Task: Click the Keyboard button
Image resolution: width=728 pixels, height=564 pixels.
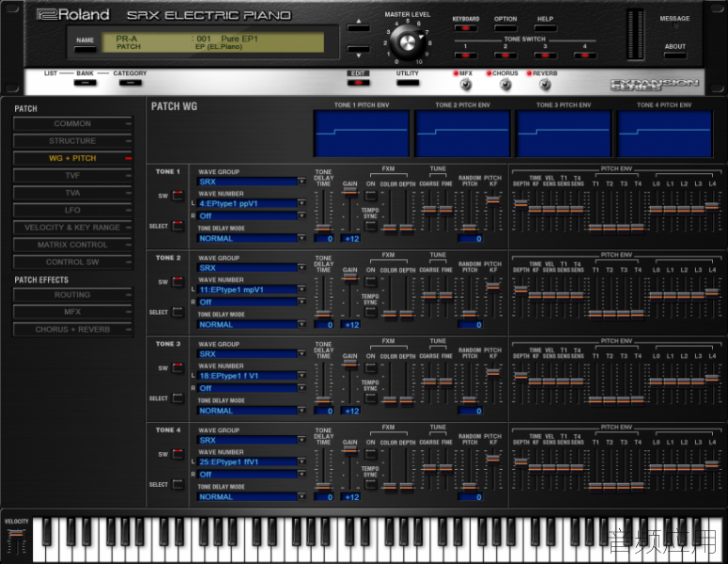Action: coord(466,28)
